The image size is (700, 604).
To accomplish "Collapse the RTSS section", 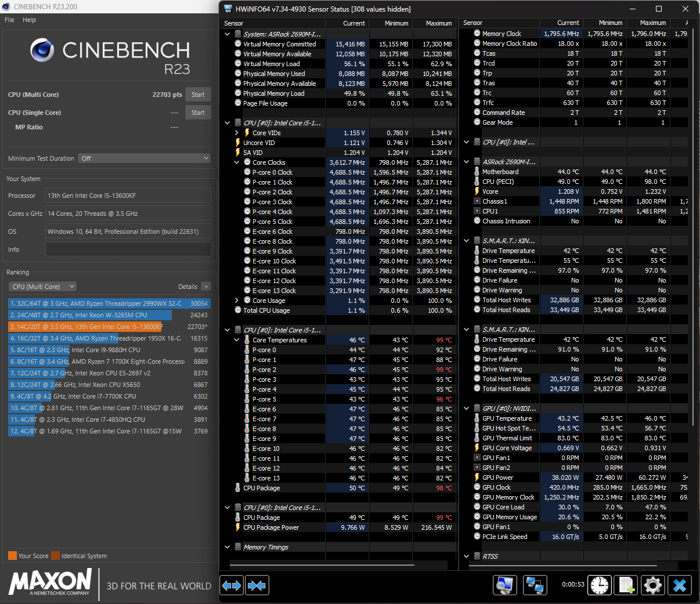I will pyautogui.click(x=467, y=556).
